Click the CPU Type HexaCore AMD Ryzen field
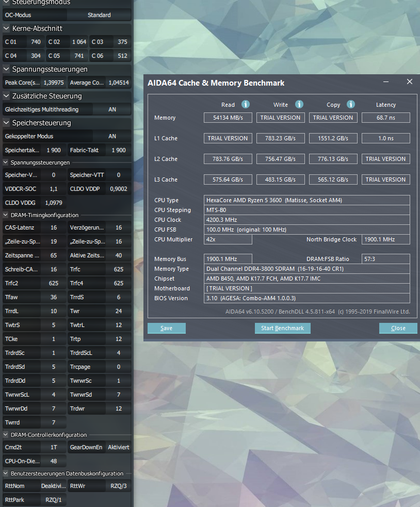Image resolution: width=420 pixels, height=507 pixels. (x=307, y=200)
